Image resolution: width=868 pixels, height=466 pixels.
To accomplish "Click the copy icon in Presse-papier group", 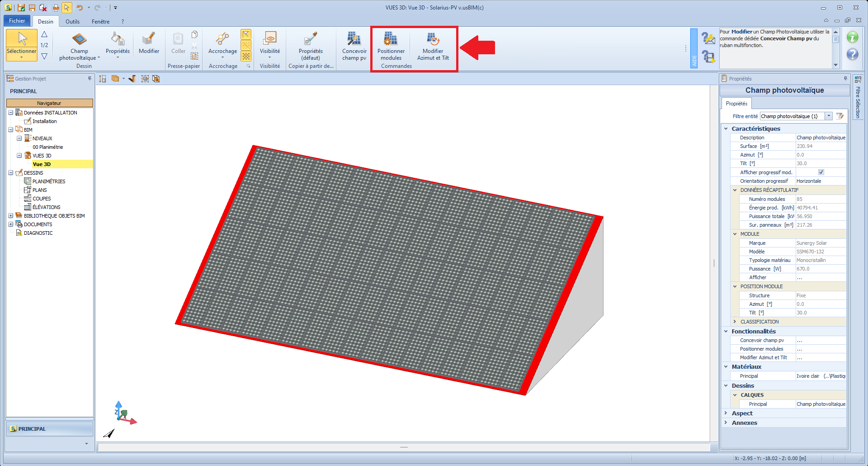I will coord(194,34).
